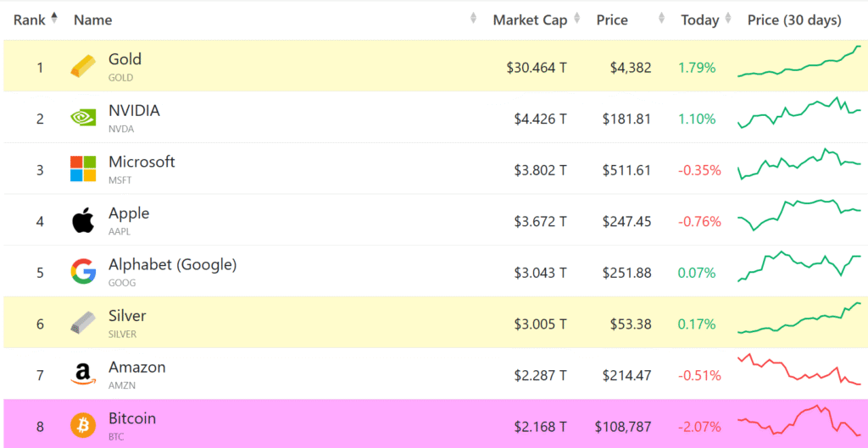
Task: Click Bitcoin's market cap value $2.168 T
Action: pyautogui.click(x=540, y=426)
